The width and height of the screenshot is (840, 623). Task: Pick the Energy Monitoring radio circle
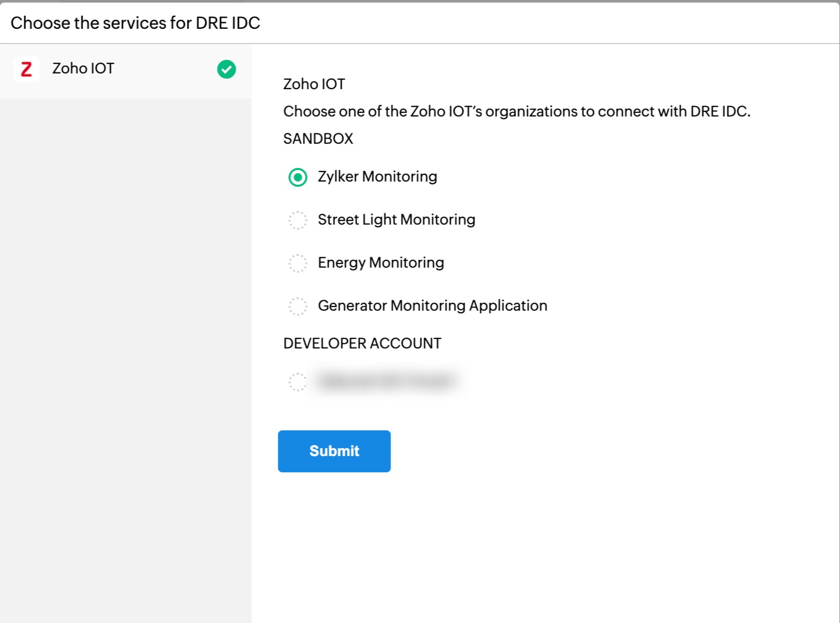coord(297,263)
